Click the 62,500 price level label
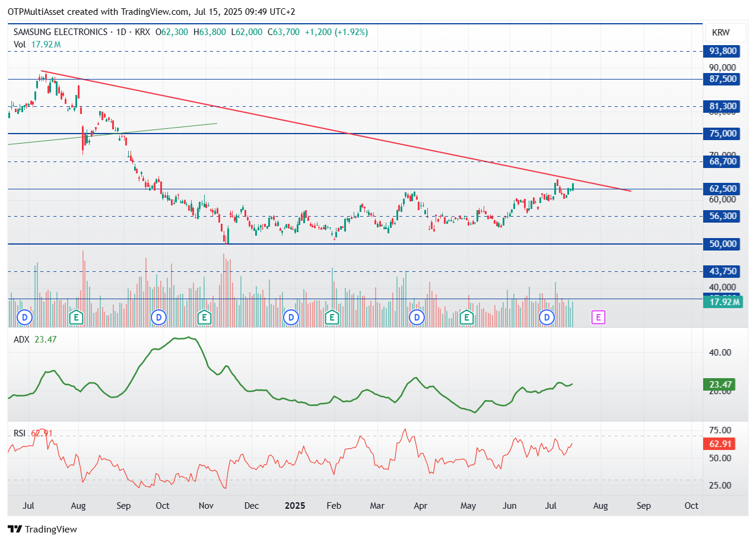756x542 pixels. (722, 189)
